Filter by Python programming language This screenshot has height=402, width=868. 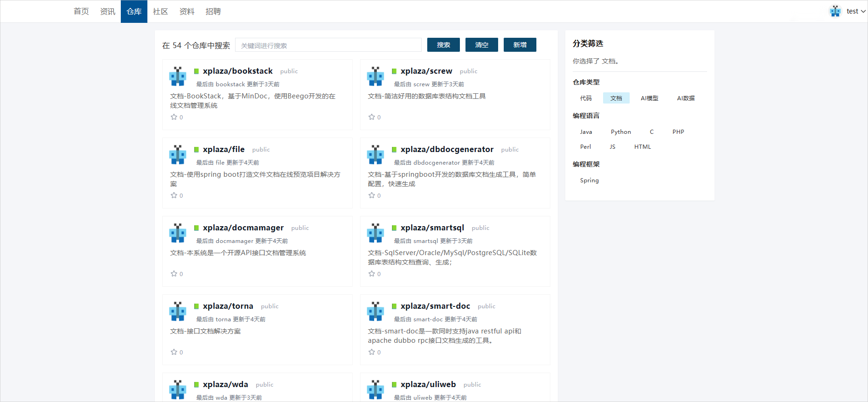coord(620,132)
